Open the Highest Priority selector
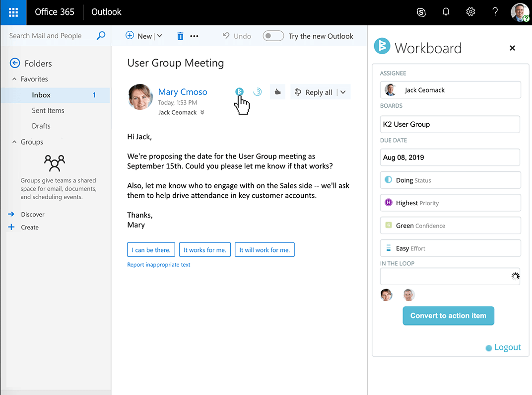532x395 pixels. click(x=450, y=203)
